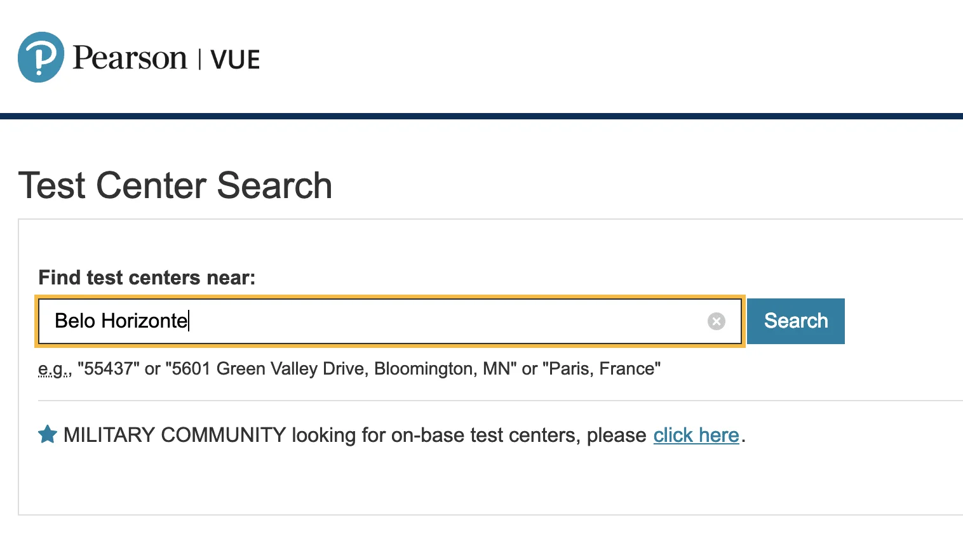This screenshot has height=560, width=963.
Task: Click the blue star icon beside MILITARY COMMUNITY
Action: click(x=48, y=435)
